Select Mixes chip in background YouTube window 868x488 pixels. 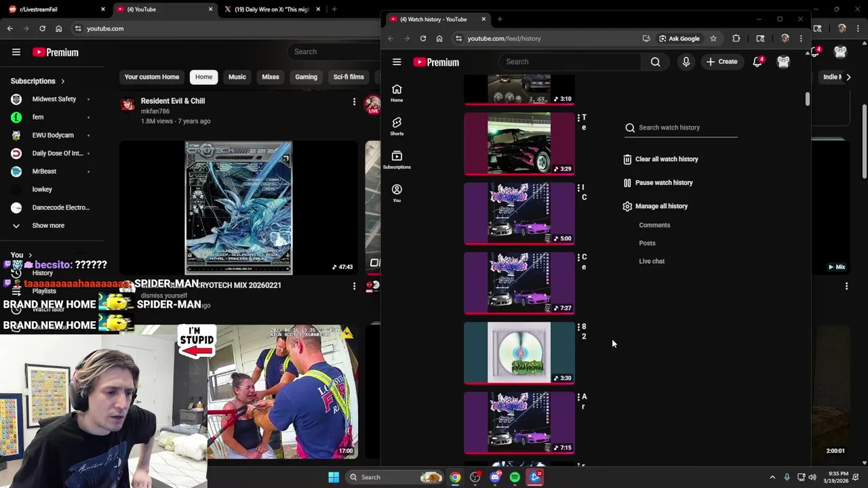click(x=271, y=77)
